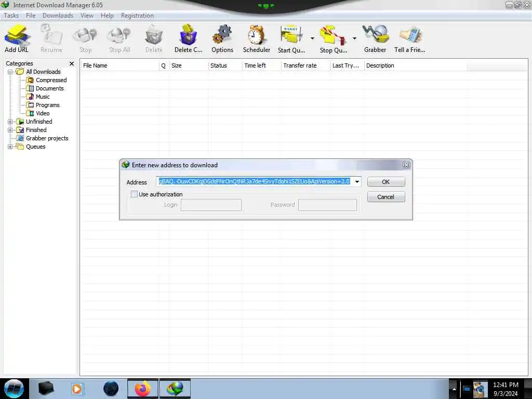Click the IDM taskbar icon
532x399 pixels.
(x=175, y=389)
